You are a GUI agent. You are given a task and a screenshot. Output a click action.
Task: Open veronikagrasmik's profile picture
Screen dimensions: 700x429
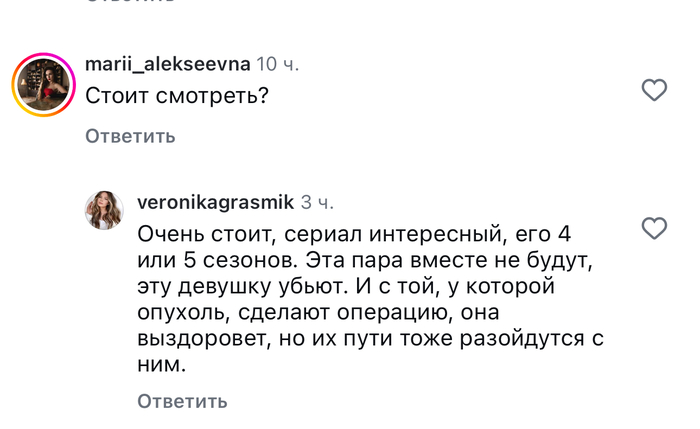pyautogui.click(x=104, y=210)
